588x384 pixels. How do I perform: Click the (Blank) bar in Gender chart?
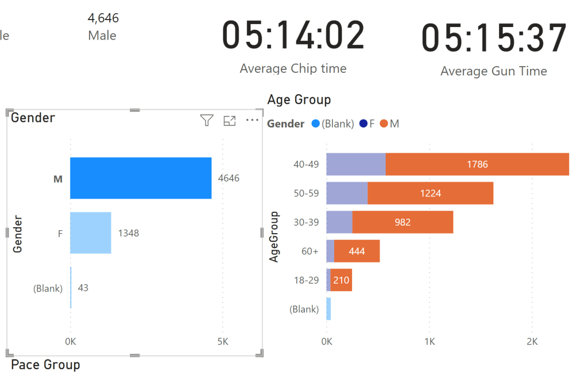(x=71, y=288)
